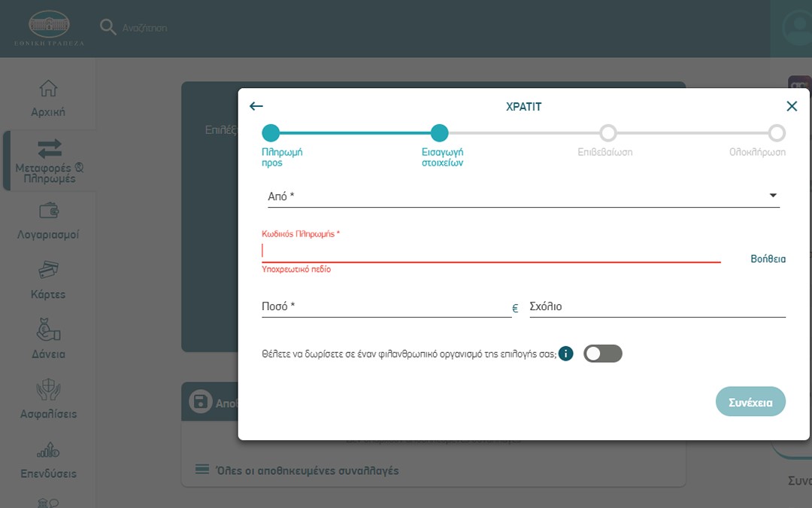Click the search magnifier icon

(108, 27)
